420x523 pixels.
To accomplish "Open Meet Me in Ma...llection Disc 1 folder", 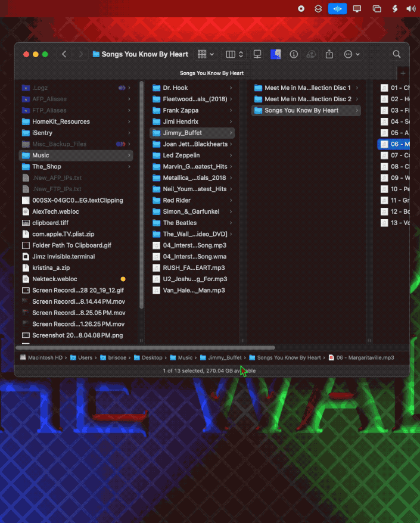I will pos(306,88).
